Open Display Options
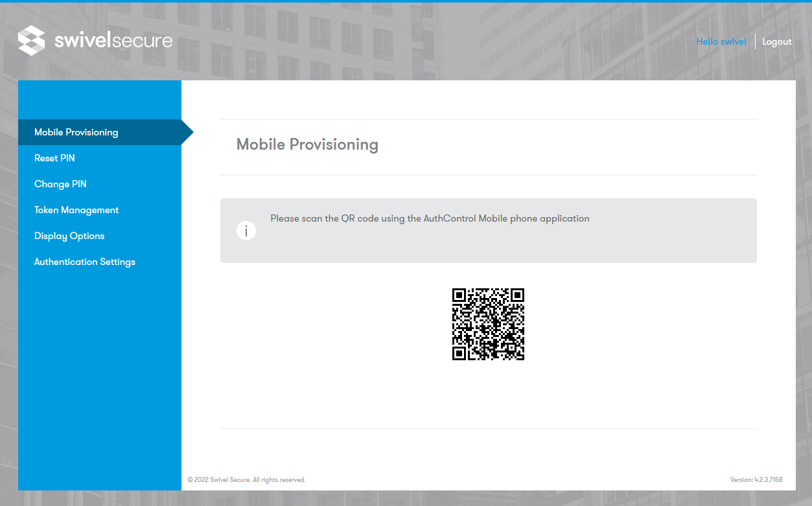 click(x=69, y=235)
